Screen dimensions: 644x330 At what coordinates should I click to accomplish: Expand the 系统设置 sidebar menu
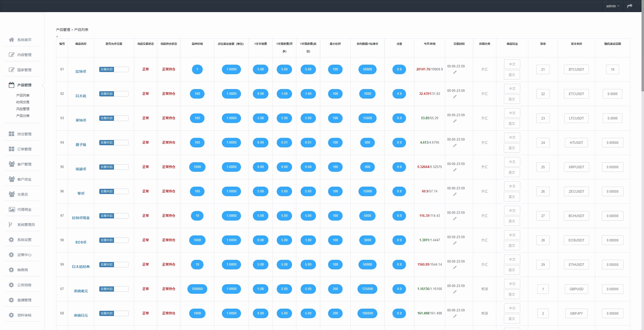click(x=24, y=240)
